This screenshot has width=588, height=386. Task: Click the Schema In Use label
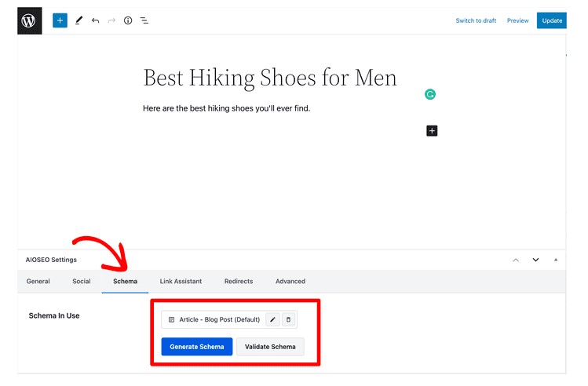(x=54, y=315)
